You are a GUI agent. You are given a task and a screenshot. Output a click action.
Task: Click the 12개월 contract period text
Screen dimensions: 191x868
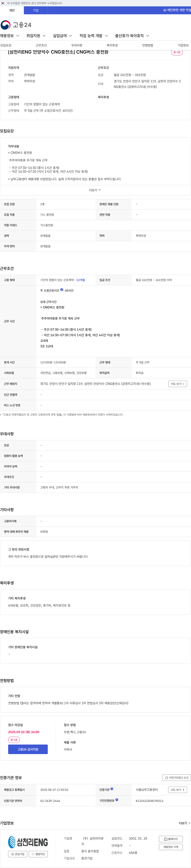81,280
